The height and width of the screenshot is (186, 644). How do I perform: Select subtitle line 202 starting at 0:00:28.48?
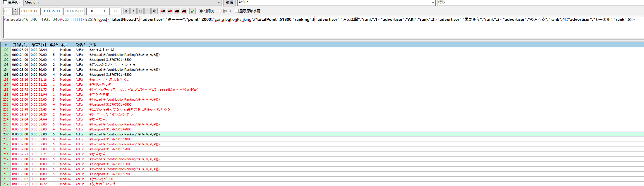(322, 109)
